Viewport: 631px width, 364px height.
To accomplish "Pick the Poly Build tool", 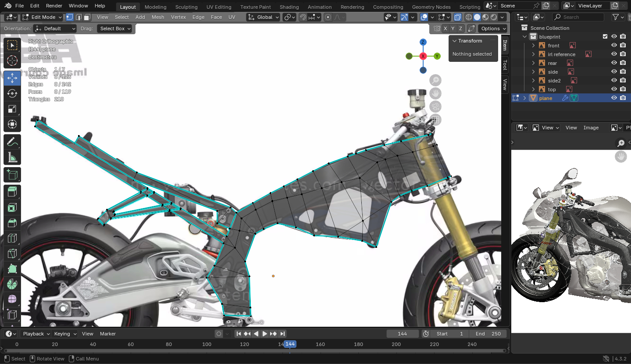I will point(12,269).
